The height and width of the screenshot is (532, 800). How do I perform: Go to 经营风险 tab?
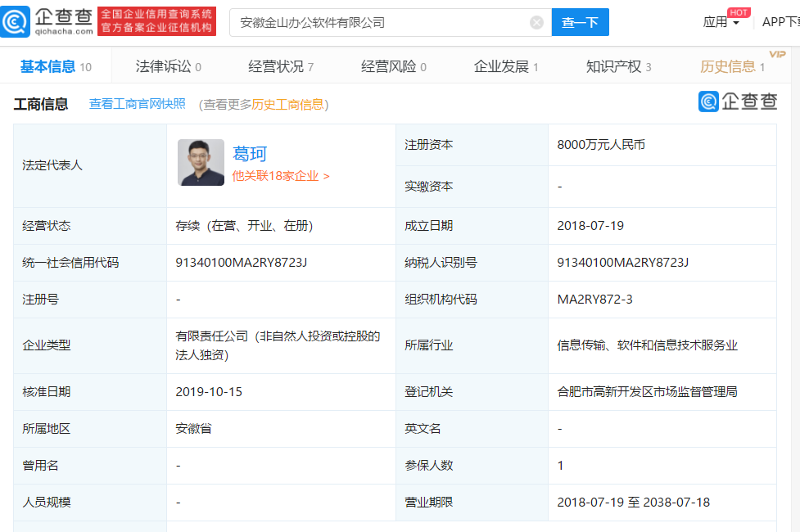tap(388, 67)
